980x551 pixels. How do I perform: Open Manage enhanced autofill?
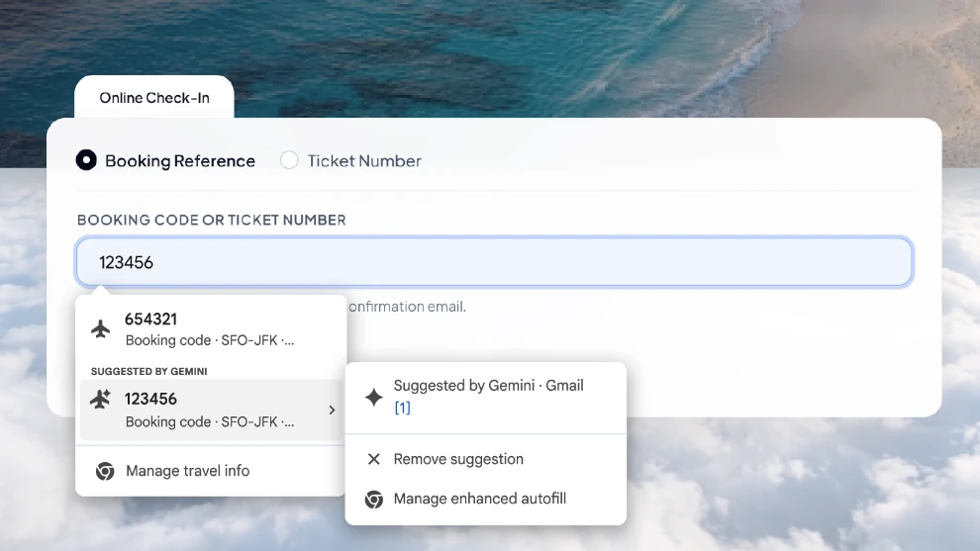[x=486, y=500]
